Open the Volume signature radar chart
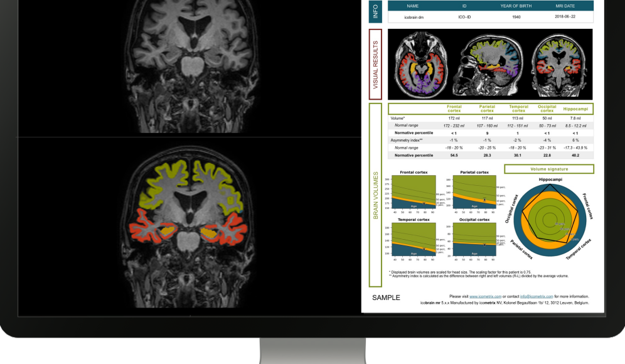 (550, 223)
